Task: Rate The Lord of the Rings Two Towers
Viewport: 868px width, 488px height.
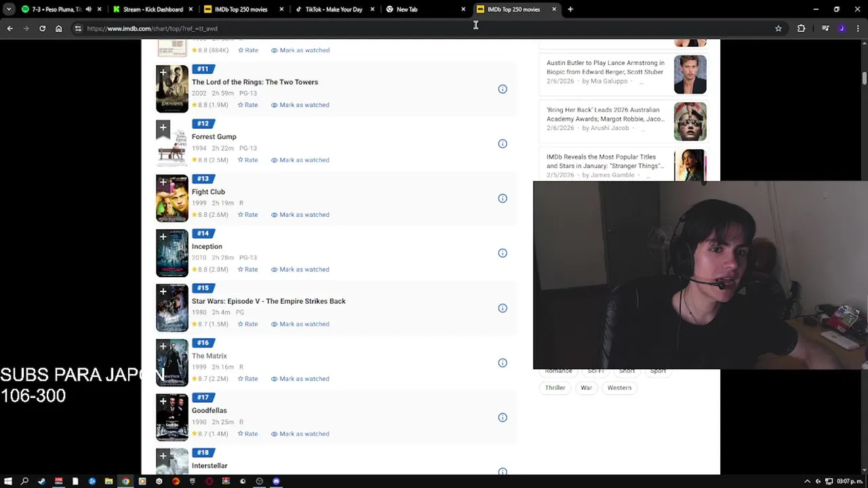Action: [248, 105]
